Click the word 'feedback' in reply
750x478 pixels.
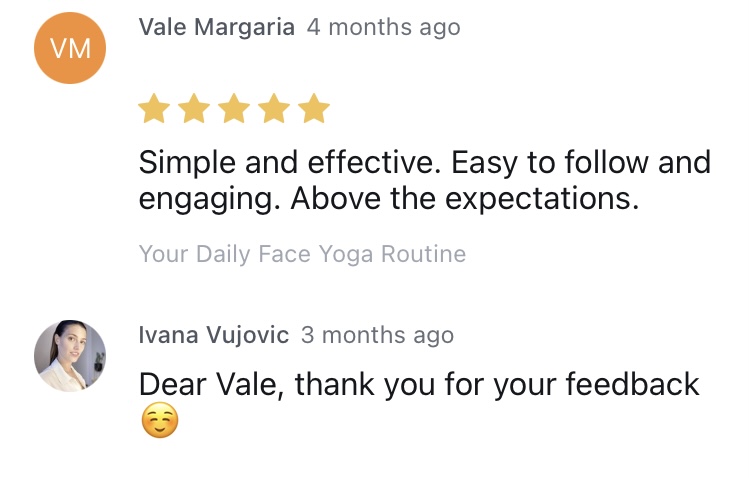click(632, 384)
